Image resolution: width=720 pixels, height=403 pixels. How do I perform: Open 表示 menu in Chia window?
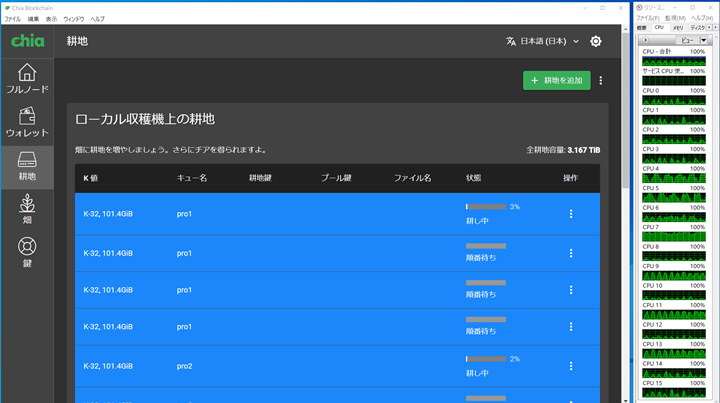[x=51, y=19]
